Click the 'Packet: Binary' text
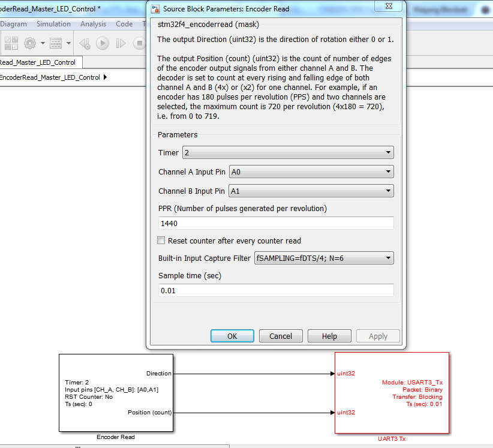The height and width of the screenshot is (448, 493). pyautogui.click(x=422, y=389)
